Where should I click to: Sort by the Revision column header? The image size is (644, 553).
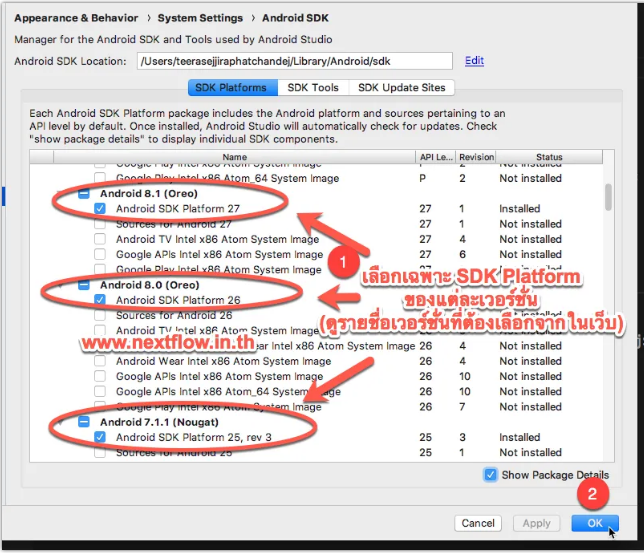click(476, 157)
